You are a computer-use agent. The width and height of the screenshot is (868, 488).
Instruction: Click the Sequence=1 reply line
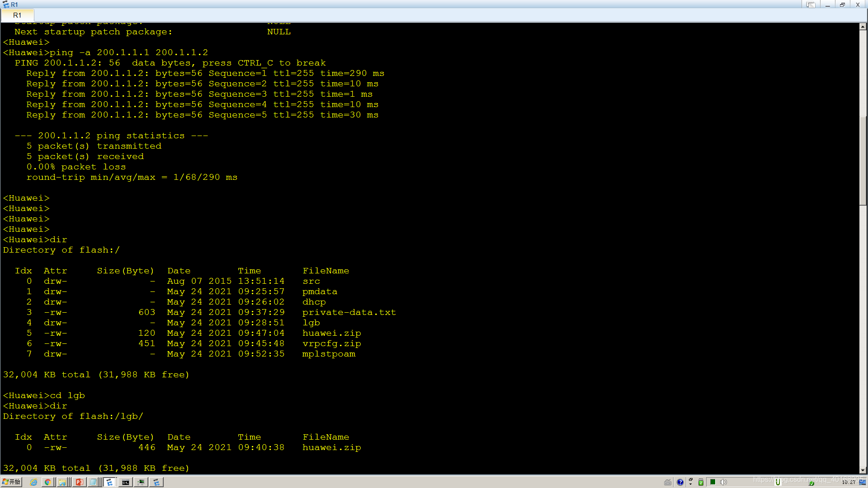[x=205, y=73]
